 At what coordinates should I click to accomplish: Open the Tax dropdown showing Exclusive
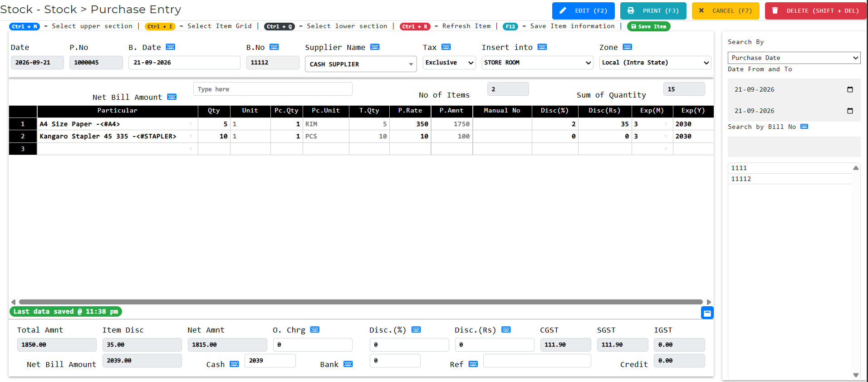[x=449, y=63]
